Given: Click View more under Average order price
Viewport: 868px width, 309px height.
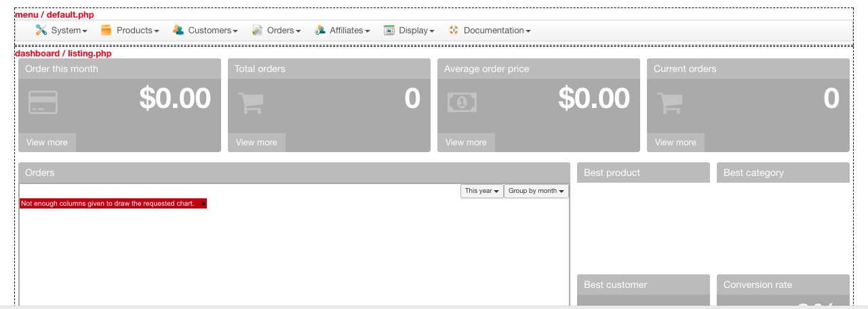Looking at the screenshot, I should pyautogui.click(x=466, y=143).
